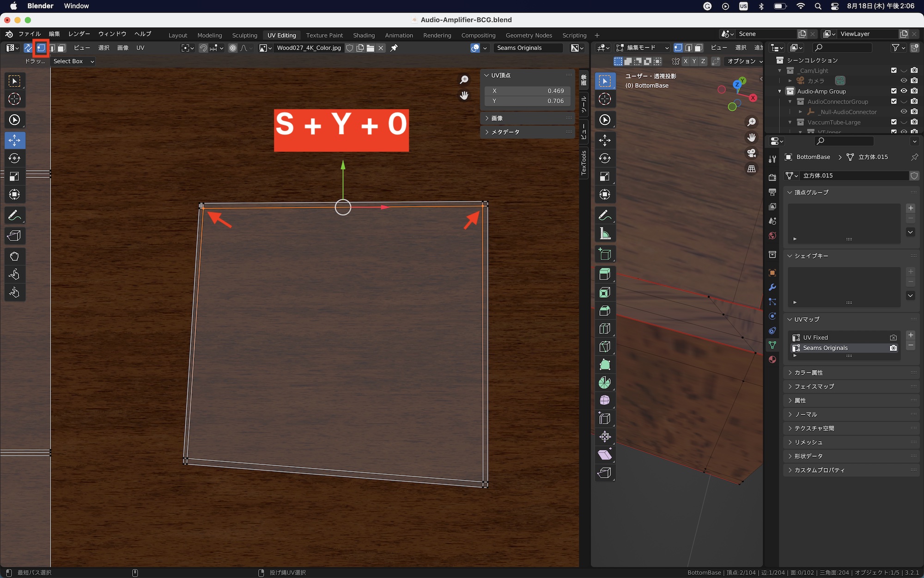The height and width of the screenshot is (578, 924).
Task: Select the UV Fixed map entry
Action: (x=815, y=338)
